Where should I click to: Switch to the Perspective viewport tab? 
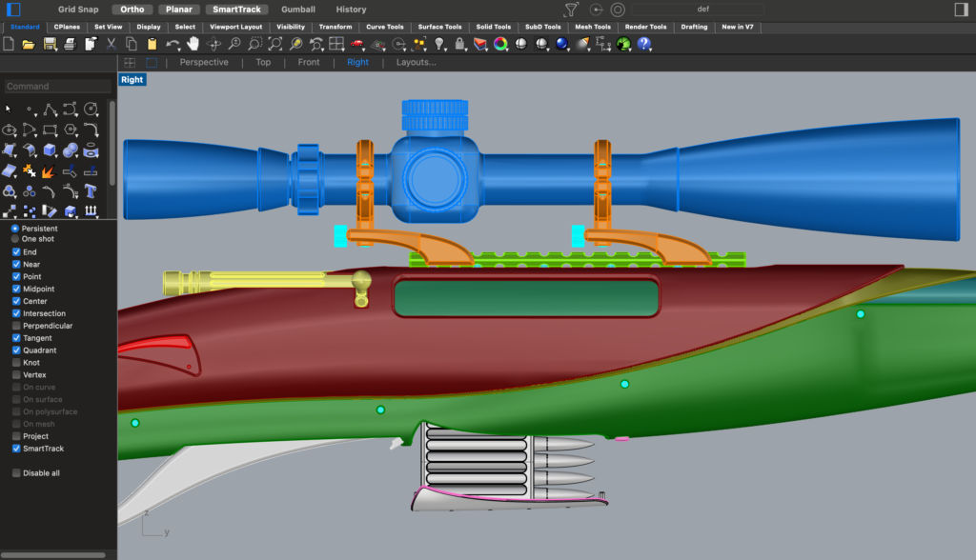pos(204,62)
